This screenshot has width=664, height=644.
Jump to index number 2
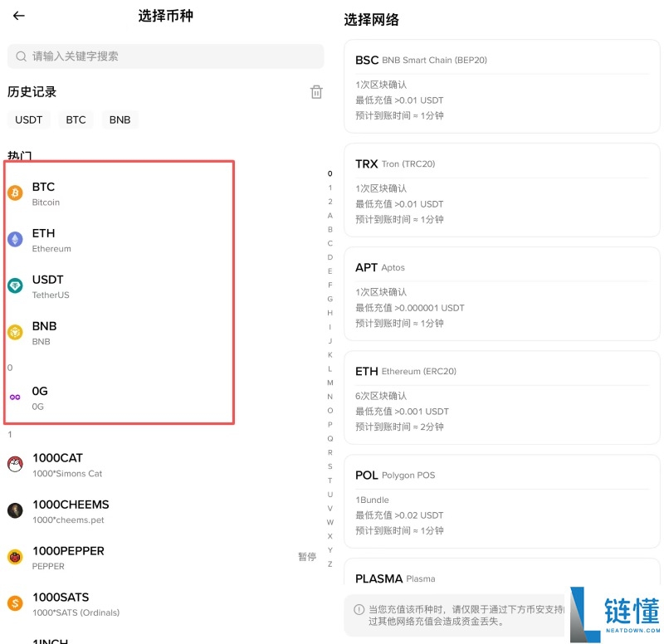pos(330,202)
